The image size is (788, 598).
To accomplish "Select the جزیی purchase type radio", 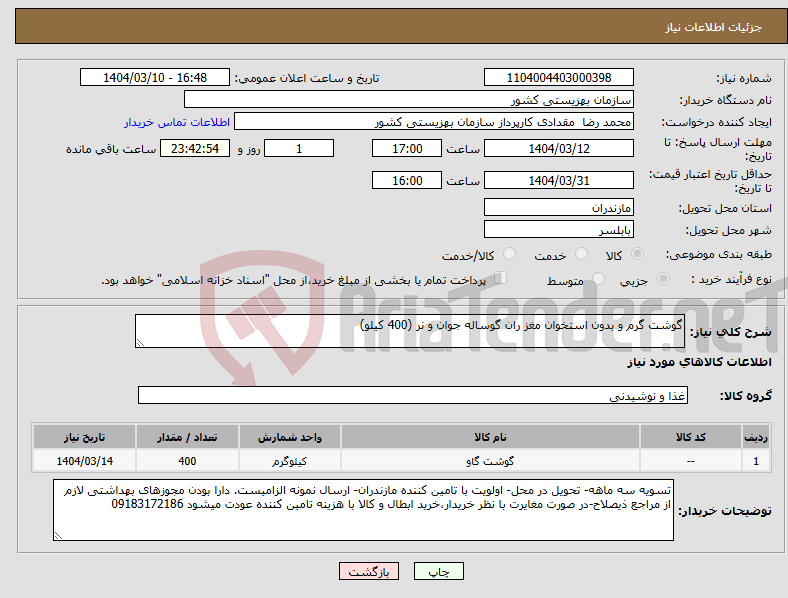I will [663, 278].
